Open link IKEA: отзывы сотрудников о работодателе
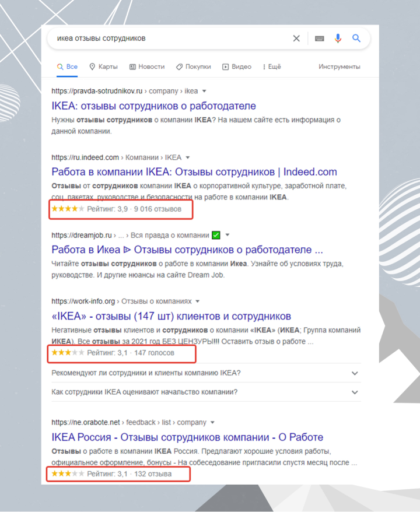Image resolution: width=420 pixels, height=512 pixels. tap(153, 106)
